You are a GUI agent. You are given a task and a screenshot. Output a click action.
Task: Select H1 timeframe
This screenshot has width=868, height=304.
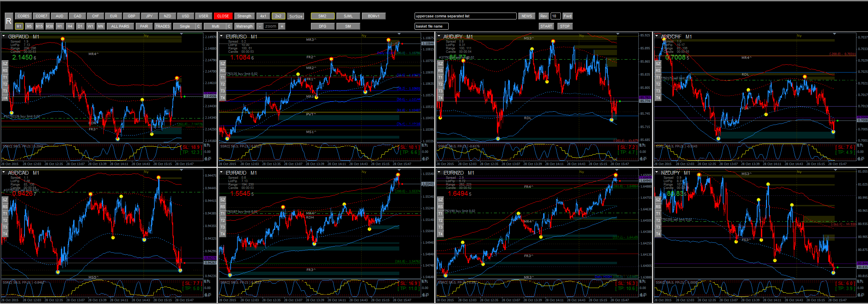[60, 26]
